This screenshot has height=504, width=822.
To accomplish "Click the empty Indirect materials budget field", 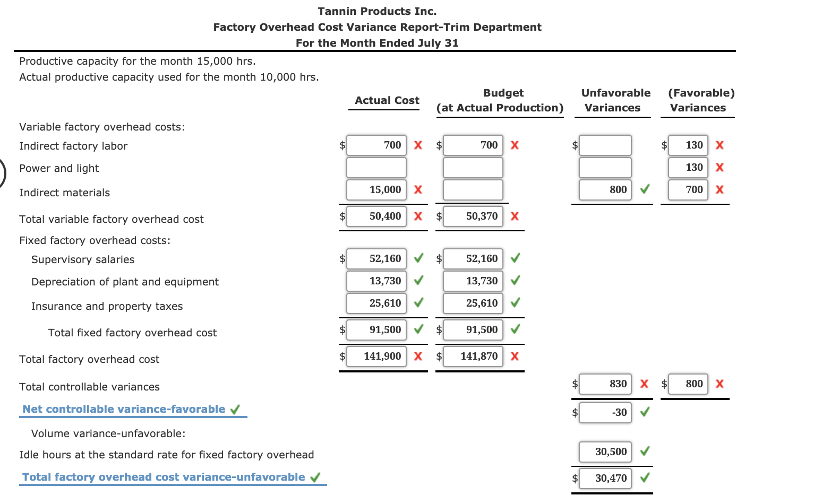I will click(x=473, y=189).
